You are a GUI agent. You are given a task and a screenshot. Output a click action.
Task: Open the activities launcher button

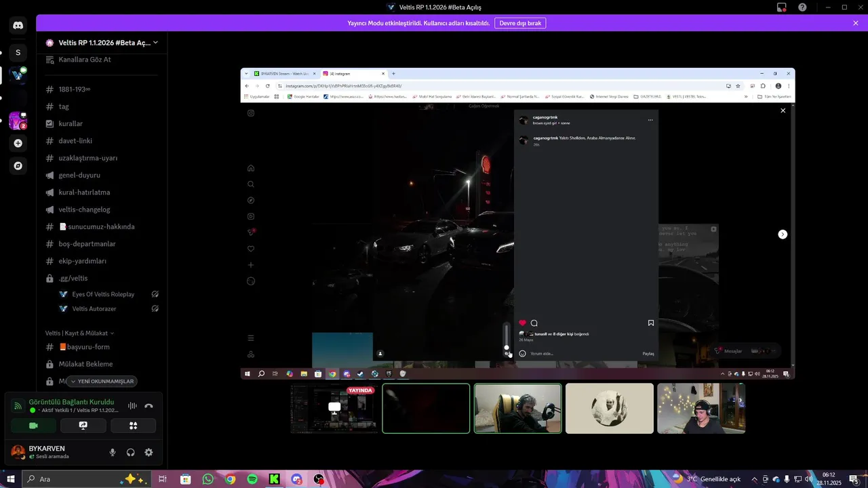(133, 426)
